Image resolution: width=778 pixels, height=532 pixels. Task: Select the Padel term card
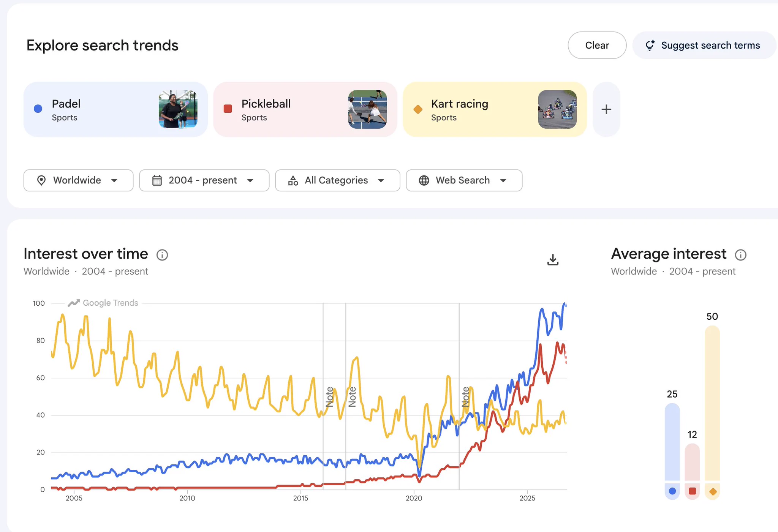[115, 109]
